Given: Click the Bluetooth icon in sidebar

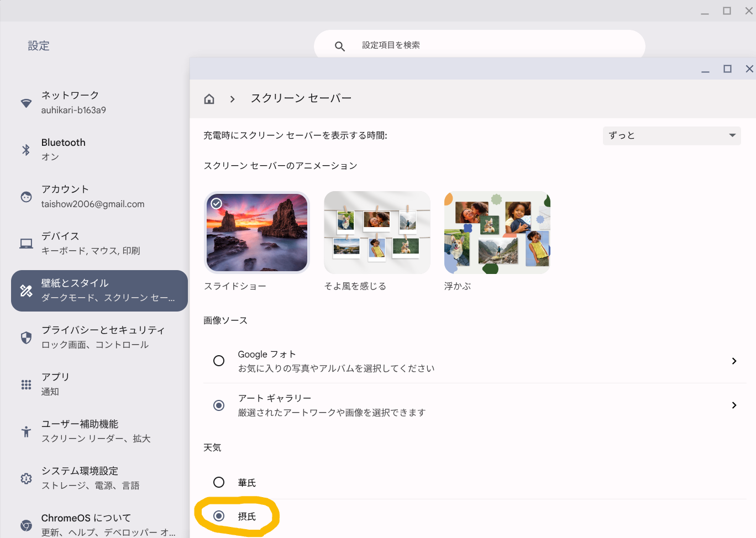Looking at the screenshot, I should 26,150.
